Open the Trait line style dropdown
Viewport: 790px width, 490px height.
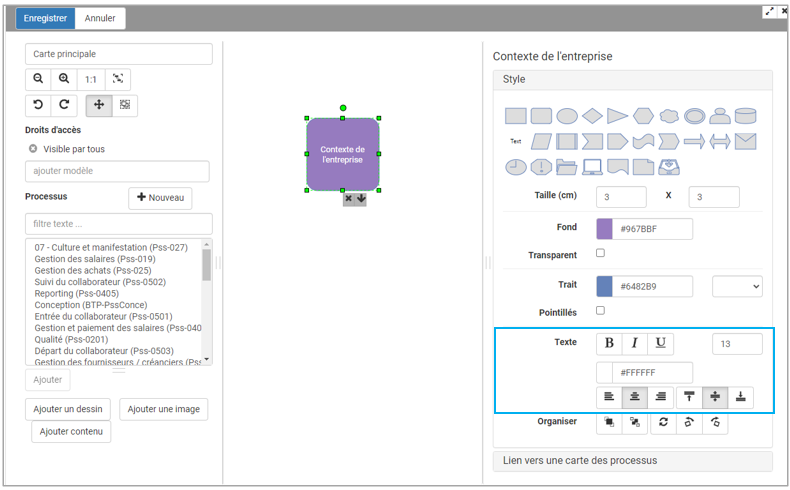(737, 287)
